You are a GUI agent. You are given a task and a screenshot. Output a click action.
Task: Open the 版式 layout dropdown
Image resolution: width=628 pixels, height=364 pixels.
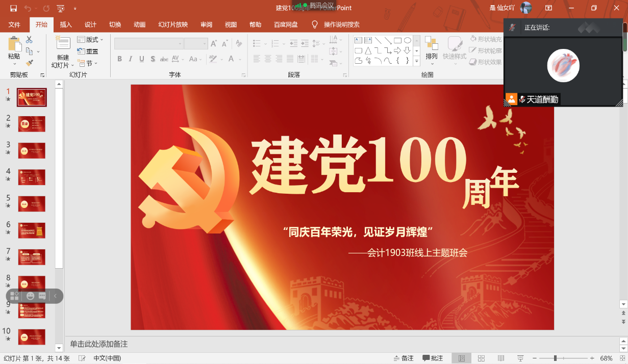90,40
